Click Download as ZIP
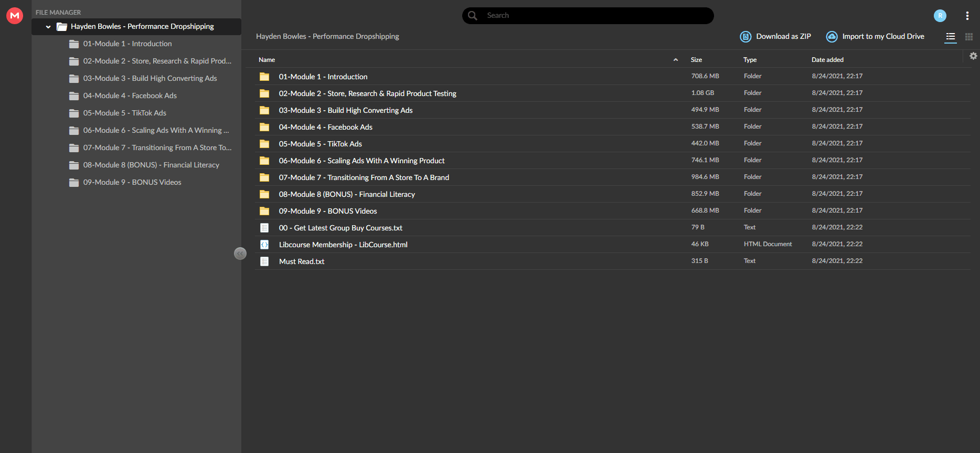The height and width of the screenshot is (453, 980). point(775,36)
